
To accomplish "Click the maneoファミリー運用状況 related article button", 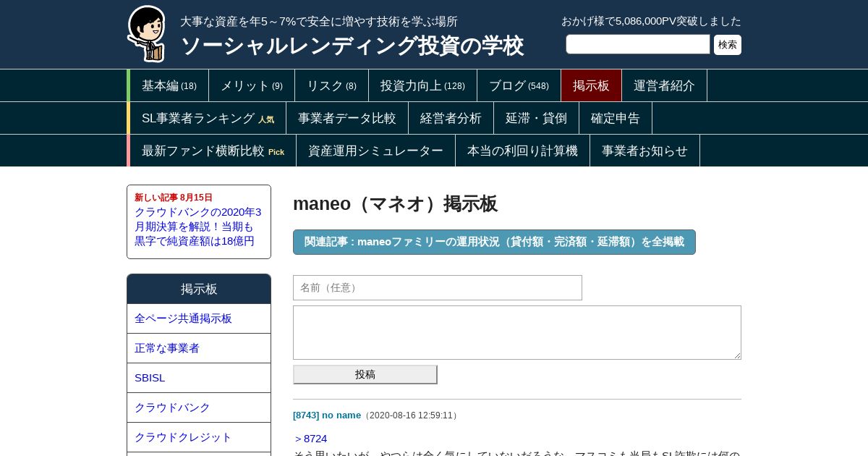I will [494, 242].
